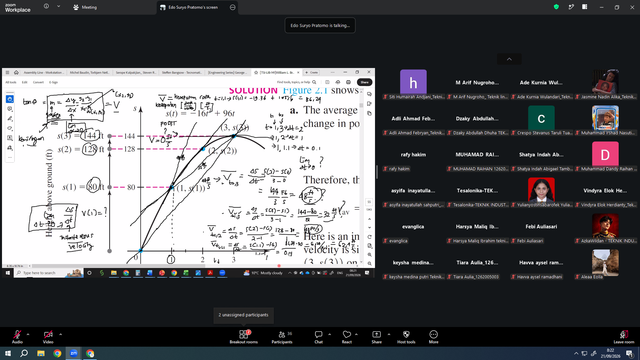The image size is (640, 360).
Task: Click the meeting tools icon beside the green shield
Action: (x=571, y=7)
